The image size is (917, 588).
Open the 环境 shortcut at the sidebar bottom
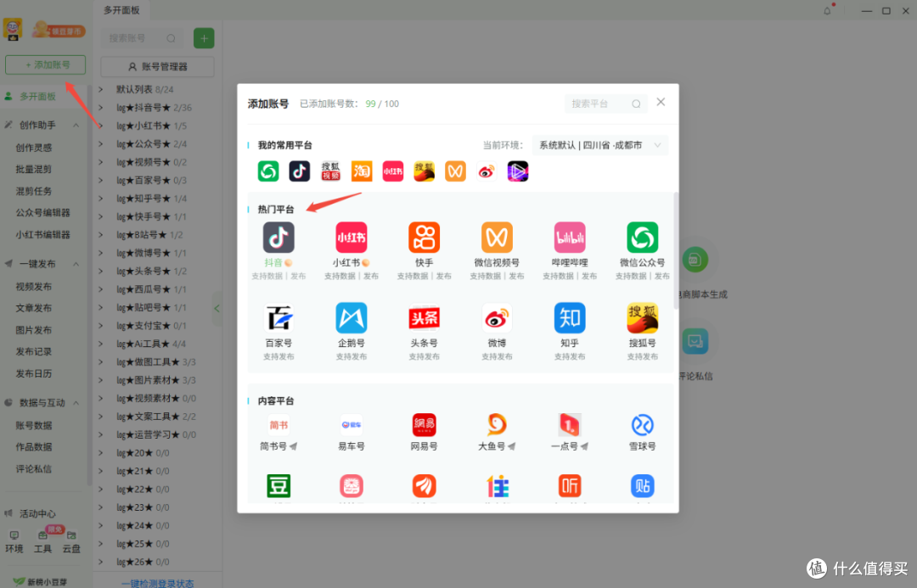coord(14,542)
